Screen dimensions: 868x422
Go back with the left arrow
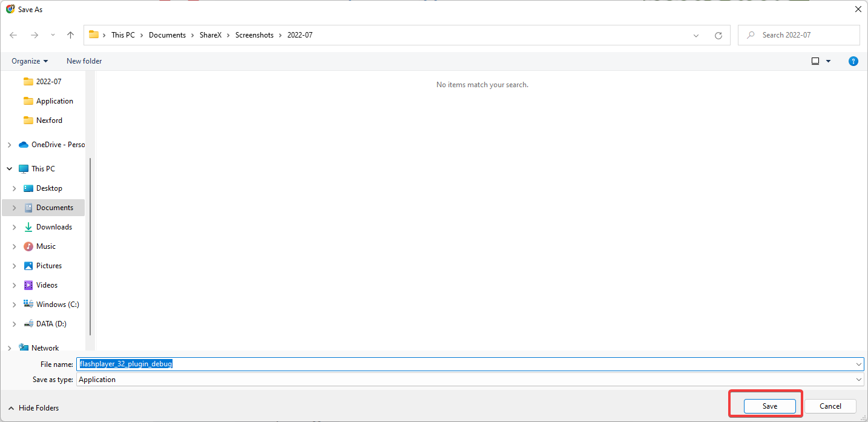click(x=13, y=35)
